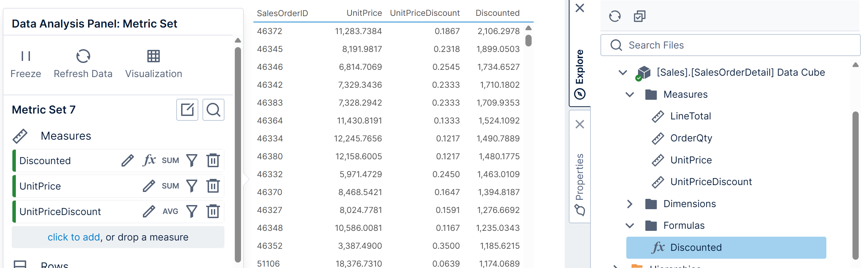Open filter for UnitPriceDiscount measure
Image resolution: width=868 pixels, height=268 pixels.
coord(192,211)
